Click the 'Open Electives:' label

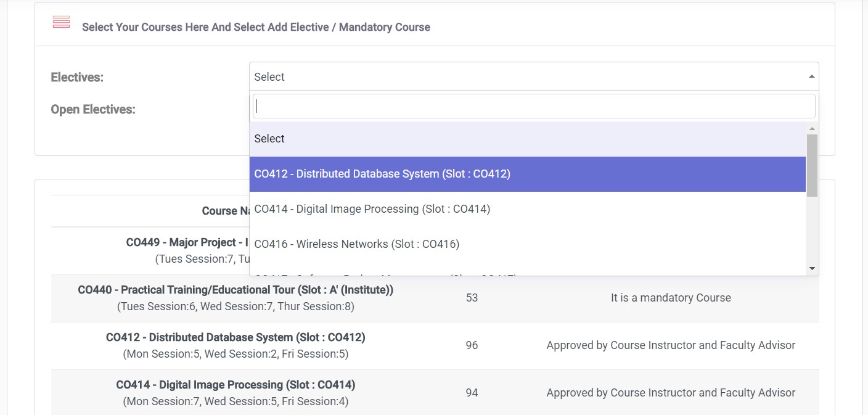(93, 109)
